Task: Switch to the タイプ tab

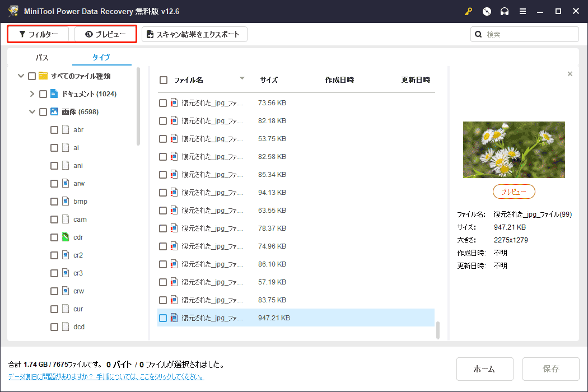Action: tap(101, 57)
